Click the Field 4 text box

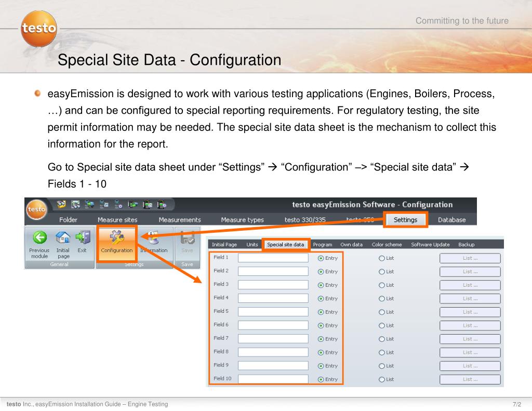click(273, 298)
